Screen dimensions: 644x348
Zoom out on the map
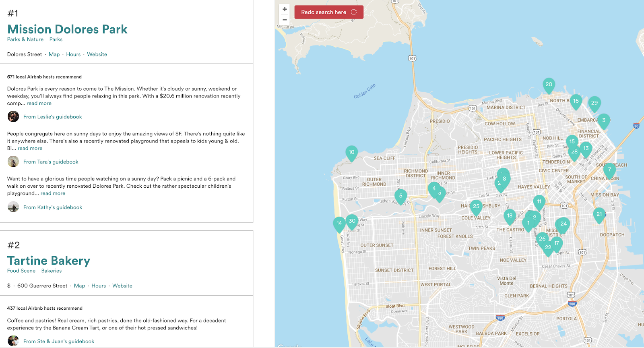(x=285, y=20)
